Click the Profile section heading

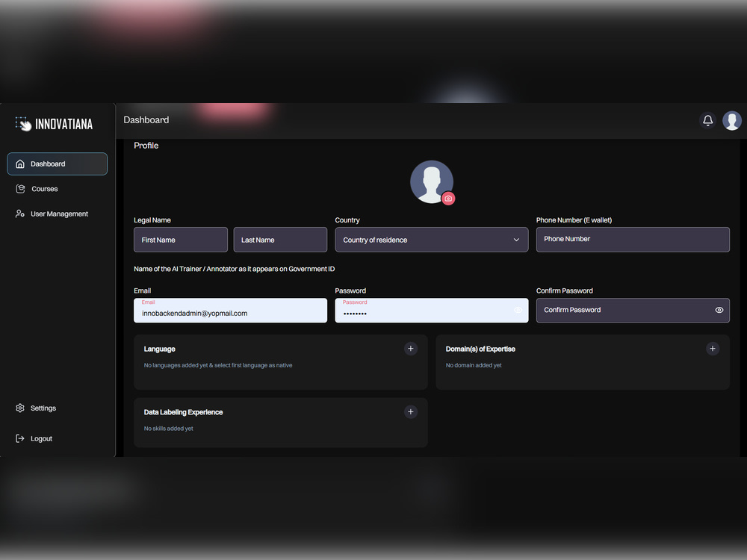[146, 146]
